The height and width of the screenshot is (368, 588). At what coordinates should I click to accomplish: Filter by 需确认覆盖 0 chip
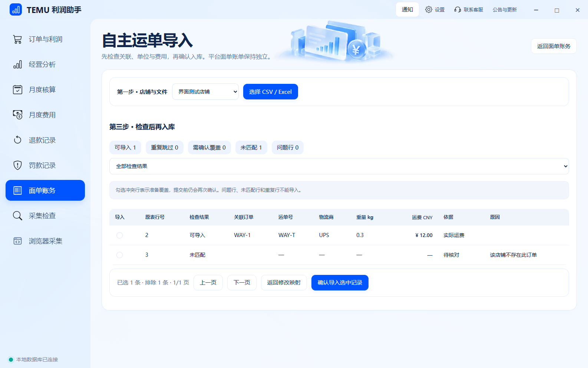(x=209, y=148)
